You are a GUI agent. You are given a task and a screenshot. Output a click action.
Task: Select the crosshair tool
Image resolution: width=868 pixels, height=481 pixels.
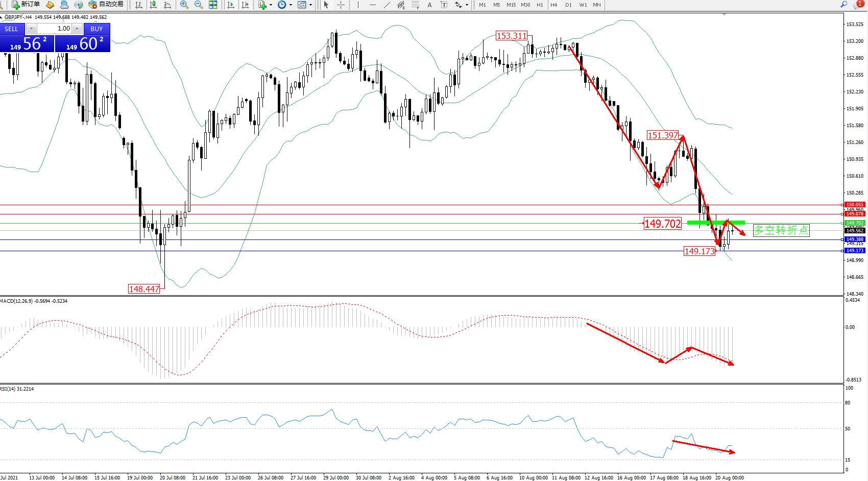coord(341,5)
